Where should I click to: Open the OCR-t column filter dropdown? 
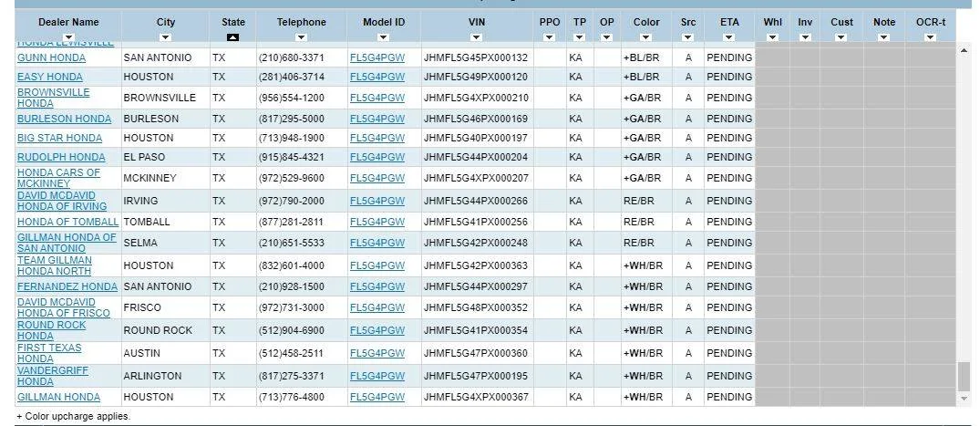(930, 37)
